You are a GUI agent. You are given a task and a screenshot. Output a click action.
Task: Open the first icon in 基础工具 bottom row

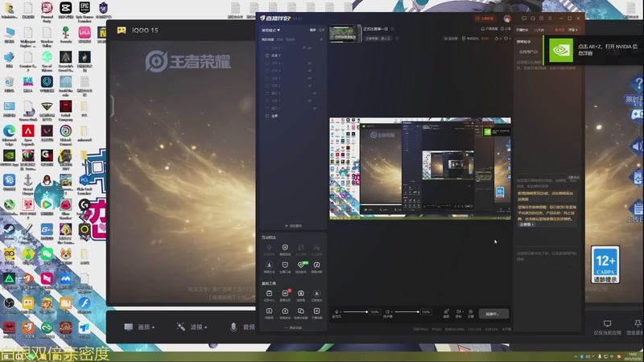tap(269, 313)
